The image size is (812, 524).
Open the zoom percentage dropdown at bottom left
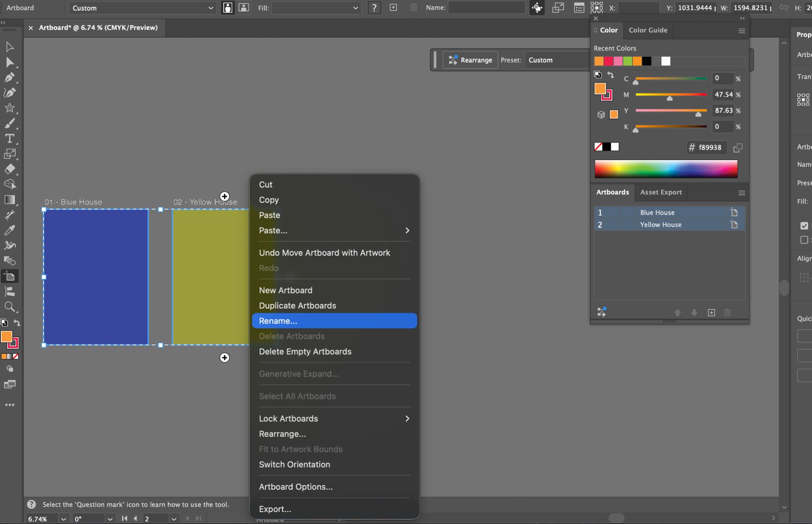coord(63,519)
